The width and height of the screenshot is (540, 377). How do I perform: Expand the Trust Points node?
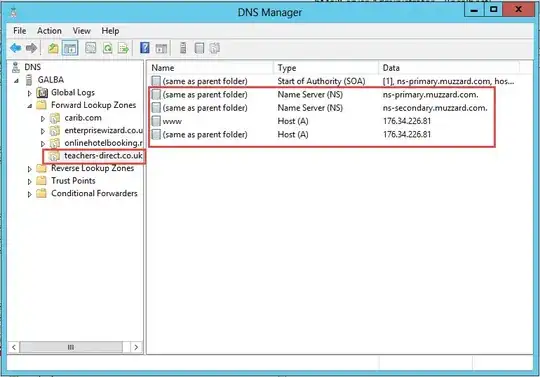pos(30,182)
